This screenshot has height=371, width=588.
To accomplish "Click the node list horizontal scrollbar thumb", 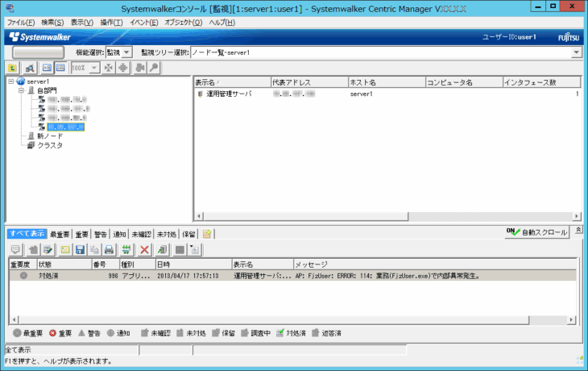I will pyautogui.click(x=305, y=216).
